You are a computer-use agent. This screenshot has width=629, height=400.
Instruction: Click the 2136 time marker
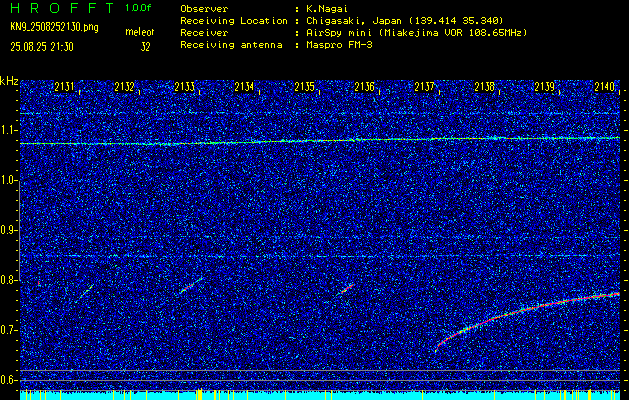coord(364,87)
